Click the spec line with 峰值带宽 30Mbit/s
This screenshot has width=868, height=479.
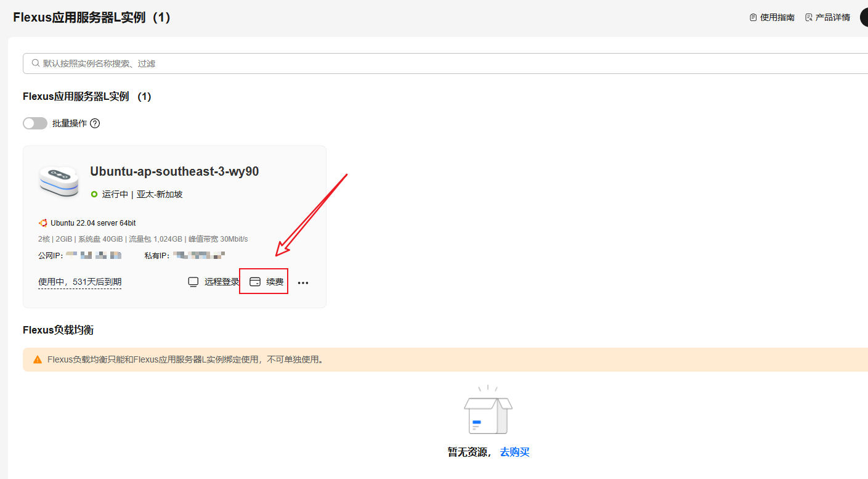(143, 239)
